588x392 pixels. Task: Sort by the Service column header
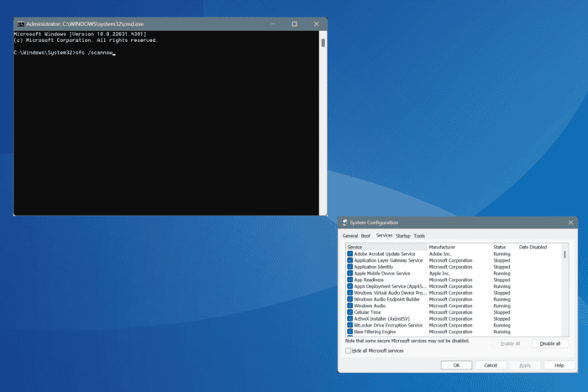[x=386, y=248]
